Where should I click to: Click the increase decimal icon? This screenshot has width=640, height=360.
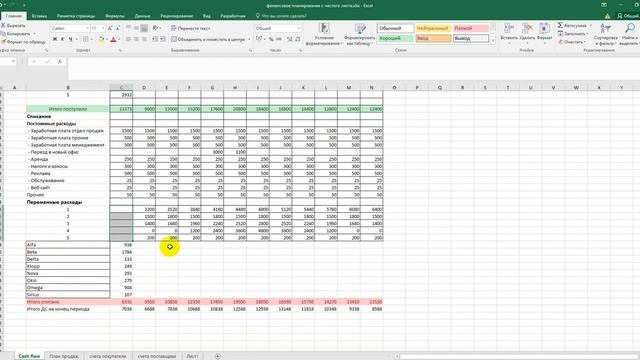(289, 39)
